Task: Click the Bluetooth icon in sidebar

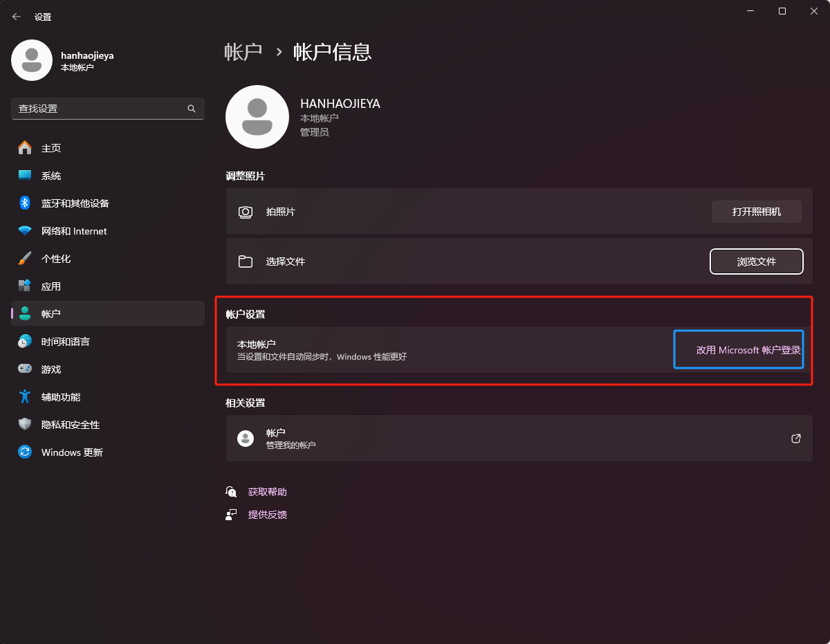Action: click(25, 203)
